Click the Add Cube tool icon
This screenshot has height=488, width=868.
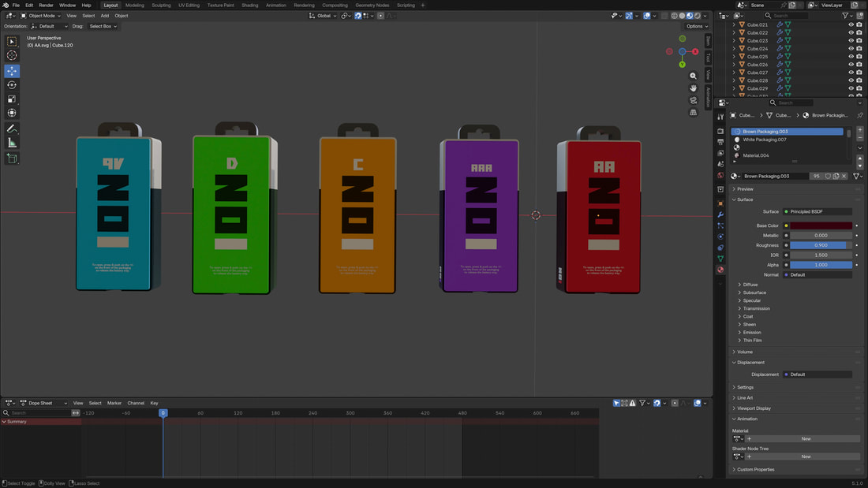coord(12,158)
